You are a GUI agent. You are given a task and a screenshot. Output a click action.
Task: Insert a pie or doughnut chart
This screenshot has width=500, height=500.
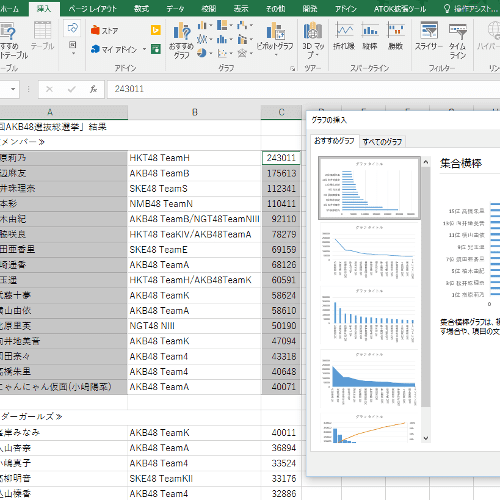click(202, 53)
